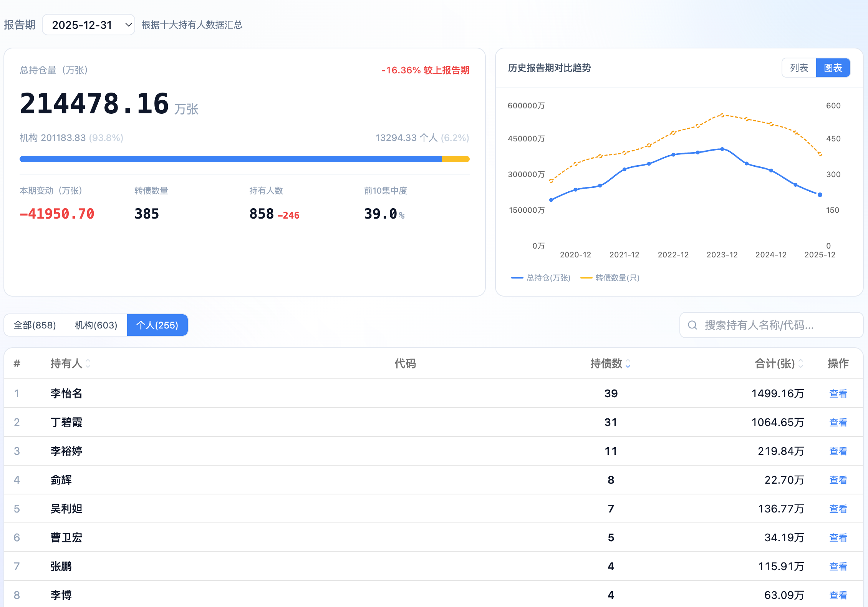The width and height of the screenshot is (868, 607).
Task: Select the 机构(603) tab
Action: [x=96, y=325]
